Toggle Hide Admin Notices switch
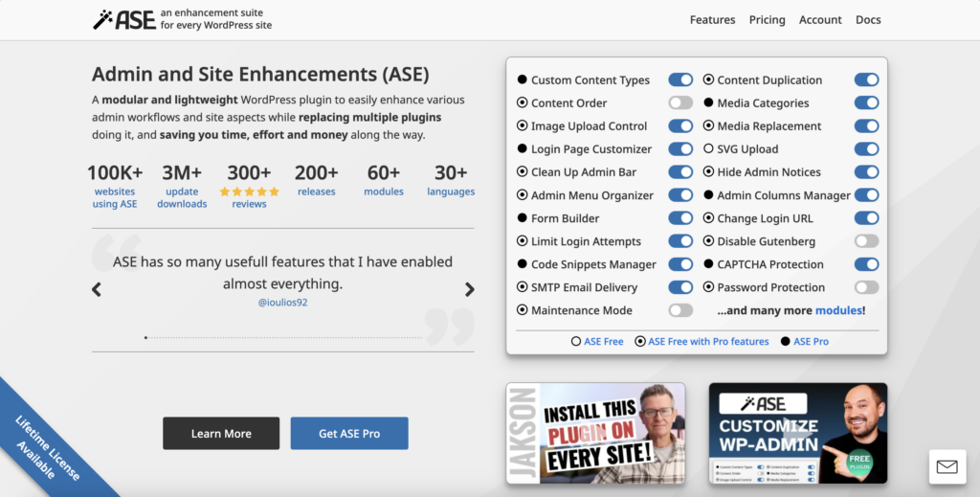Image resolution: width=980 pixels, height=497 pixels. (x=866, y=172)
